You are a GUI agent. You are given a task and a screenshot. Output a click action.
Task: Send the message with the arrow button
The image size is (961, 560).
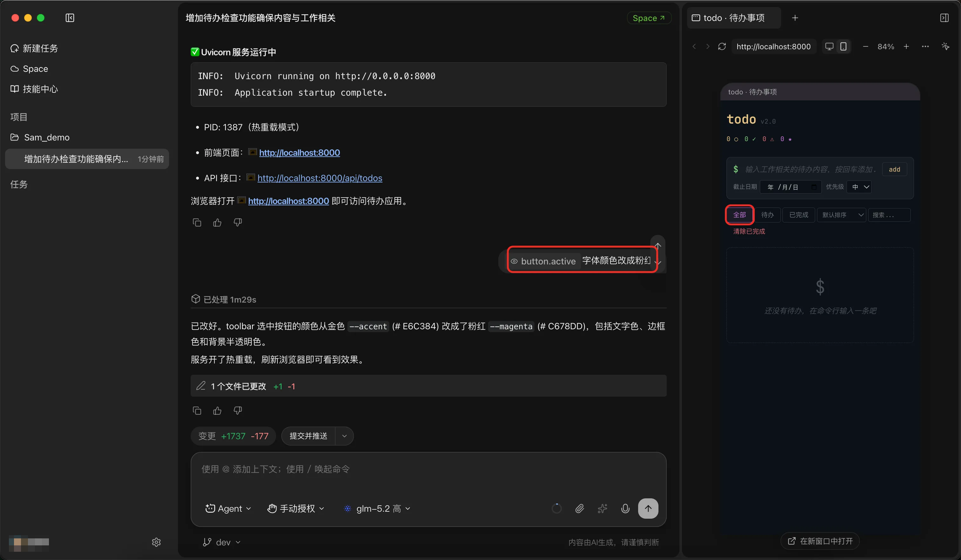coord(648,509)
